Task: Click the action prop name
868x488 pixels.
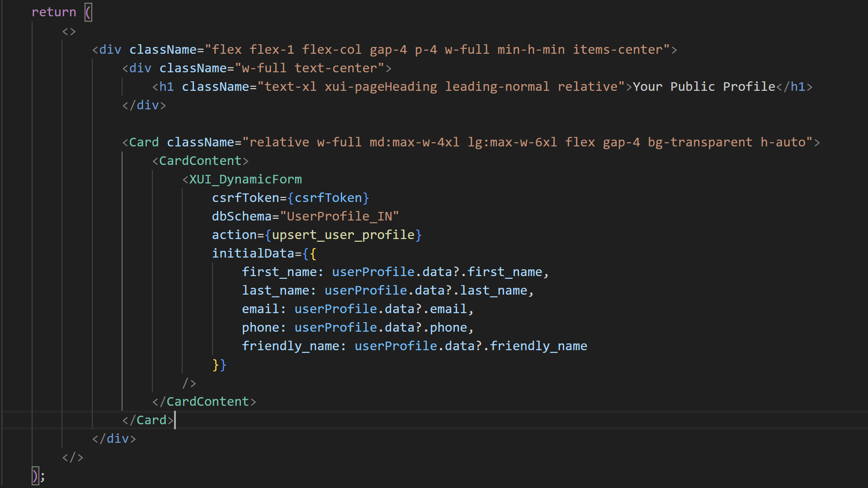Action: pyautogui.click(x=234, y=235)
